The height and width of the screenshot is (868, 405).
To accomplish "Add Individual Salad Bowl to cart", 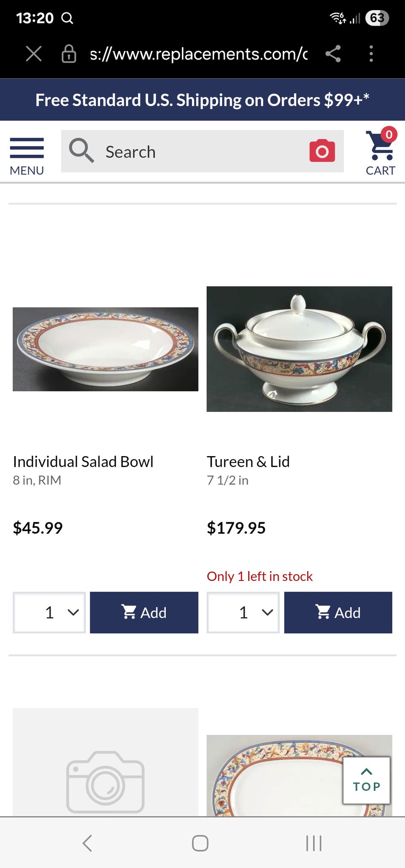I will (x=144, y=613).
